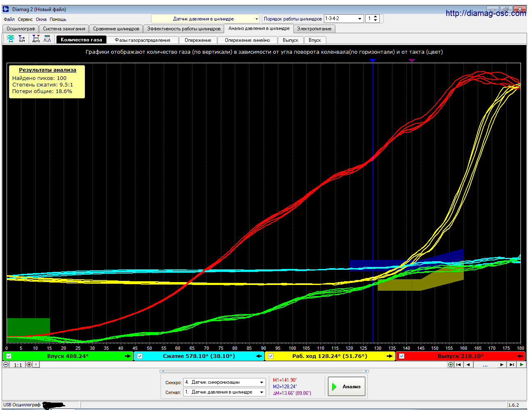Screen dimensions: 532x410
Task: Click the AUTO markers toolbar icon
Action: pos(36,39)
